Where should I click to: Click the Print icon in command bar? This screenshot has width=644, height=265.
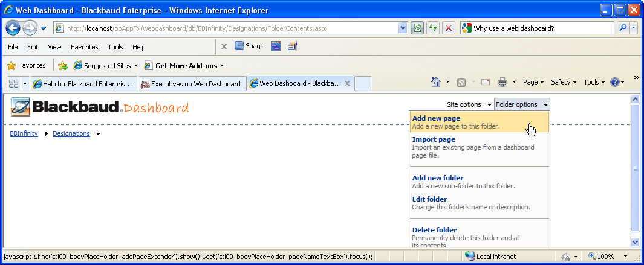point(502,83)
